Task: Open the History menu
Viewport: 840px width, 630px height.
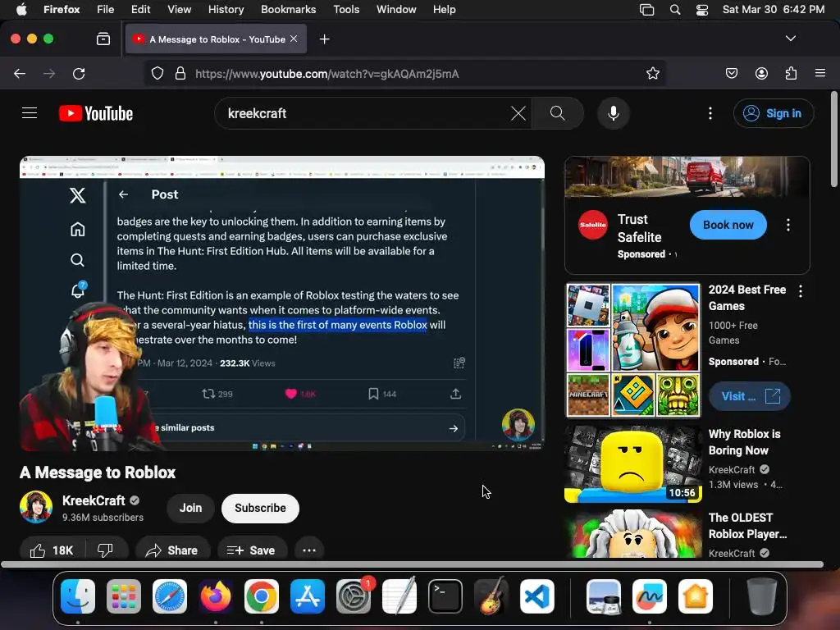Action: click(x=226, y=9)
